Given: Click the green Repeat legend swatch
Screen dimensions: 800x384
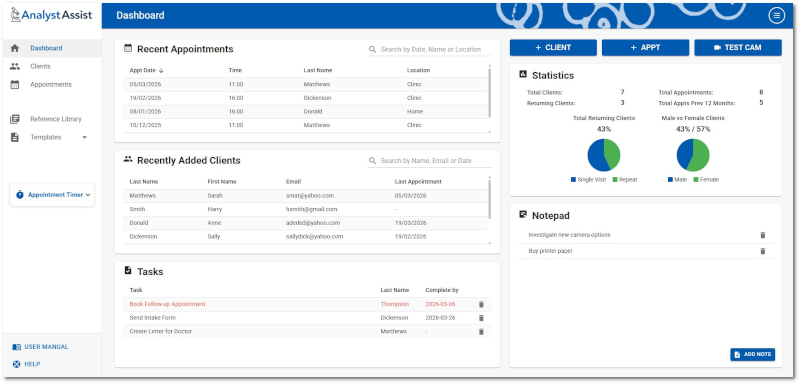Looking at the screenshot, I should tap(615, 180).
